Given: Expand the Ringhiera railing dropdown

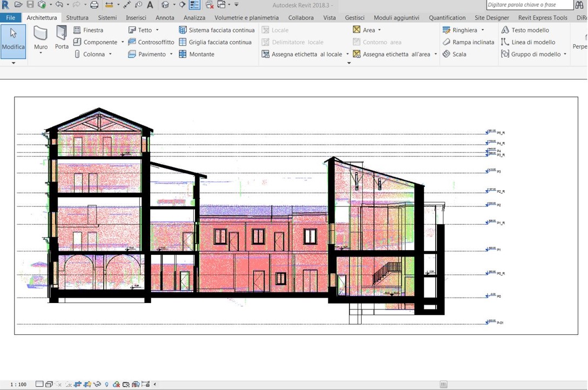Looking at the screenshot, I should click(x=483, y=30).
